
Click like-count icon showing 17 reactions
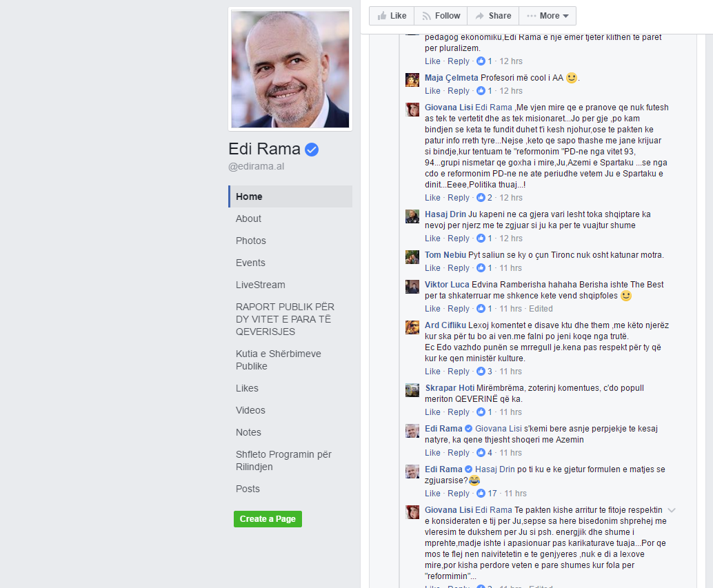point(481,494)
